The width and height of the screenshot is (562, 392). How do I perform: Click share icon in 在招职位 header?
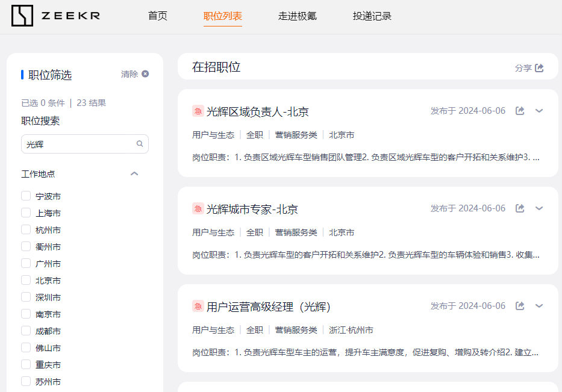[x=539, y=68]
